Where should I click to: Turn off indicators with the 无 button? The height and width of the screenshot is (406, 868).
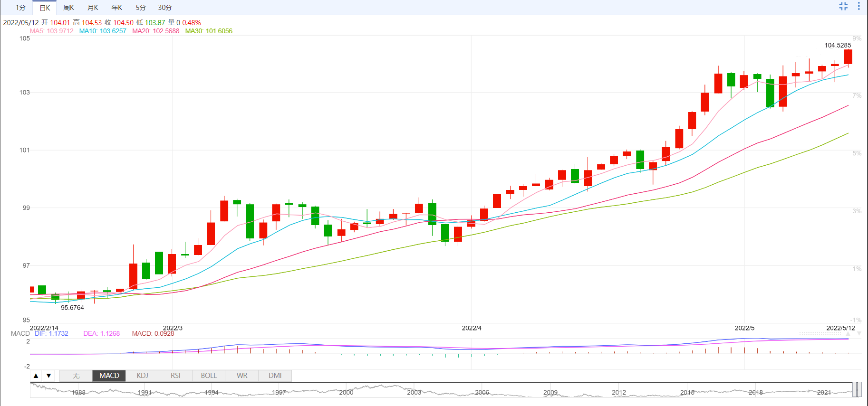76,376
